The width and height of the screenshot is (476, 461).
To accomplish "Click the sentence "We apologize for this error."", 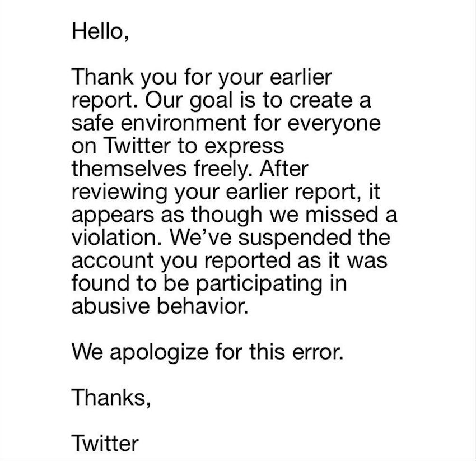I will click(x=208, y=352).
